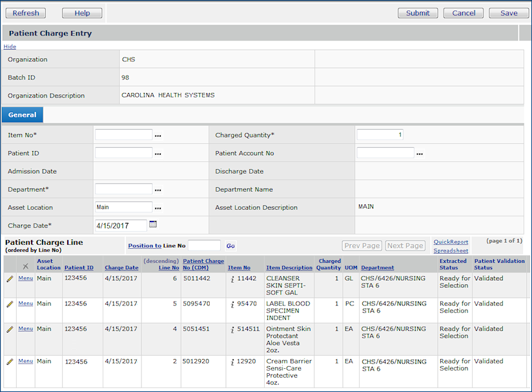Open the Department lookup ellipsis

point(158,190)
